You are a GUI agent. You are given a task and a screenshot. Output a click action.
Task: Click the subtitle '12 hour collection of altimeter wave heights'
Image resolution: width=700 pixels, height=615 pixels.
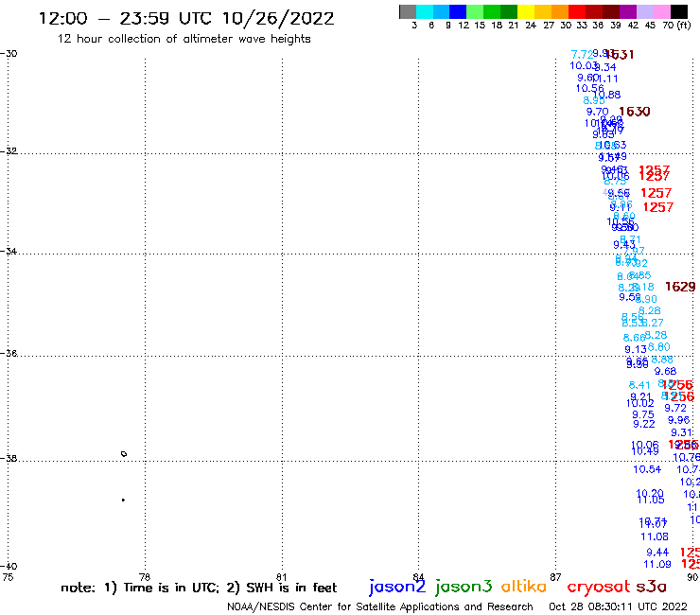pos(184,39)
